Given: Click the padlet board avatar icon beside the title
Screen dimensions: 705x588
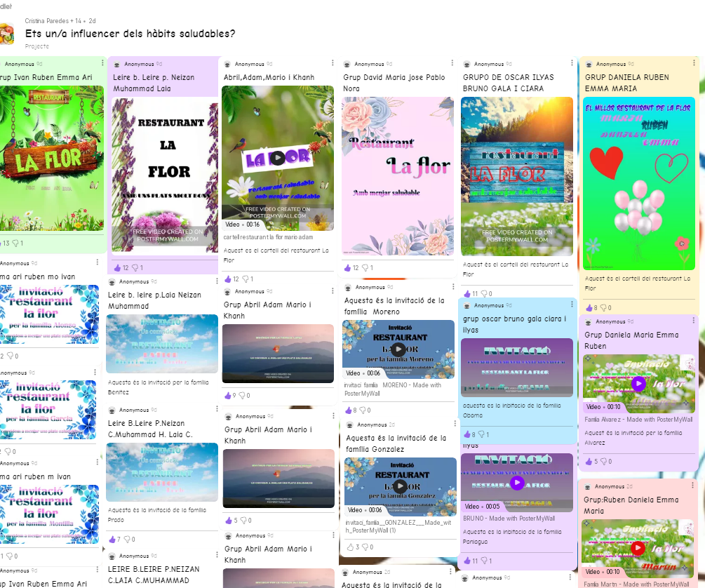Looking at the screenshot, I should click(6, 34).
